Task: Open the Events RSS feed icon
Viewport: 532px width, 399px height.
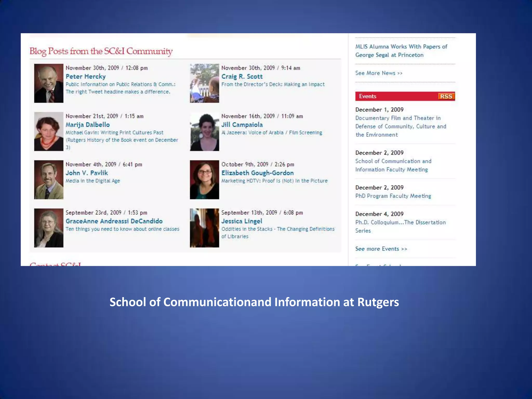Action: (x=446, y=96)
